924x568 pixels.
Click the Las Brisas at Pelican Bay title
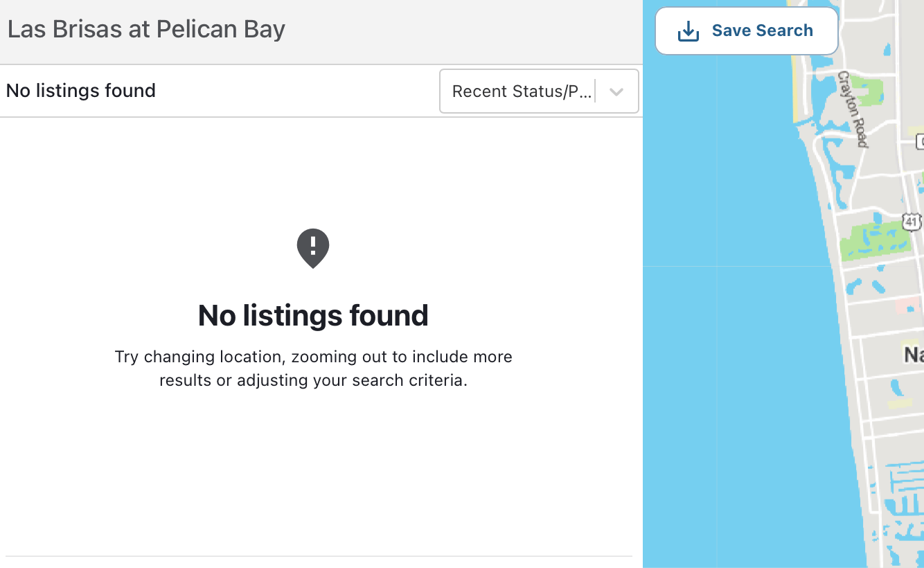146,29
